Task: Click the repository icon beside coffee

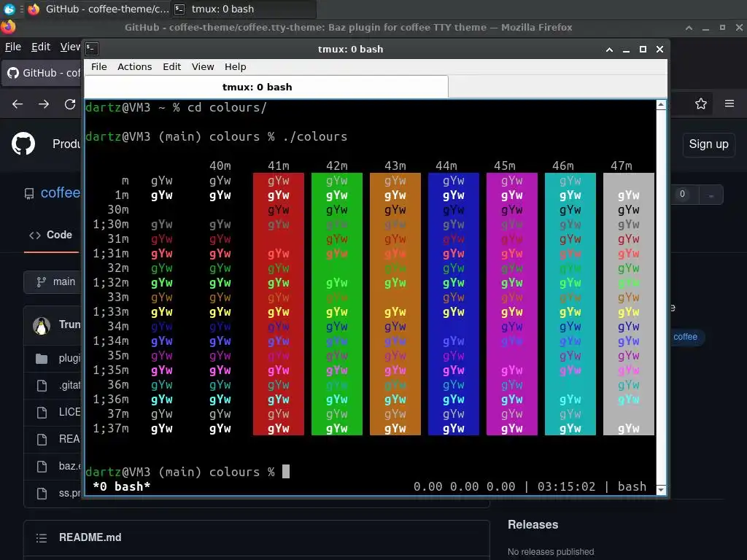Action: tap(29, 194)
